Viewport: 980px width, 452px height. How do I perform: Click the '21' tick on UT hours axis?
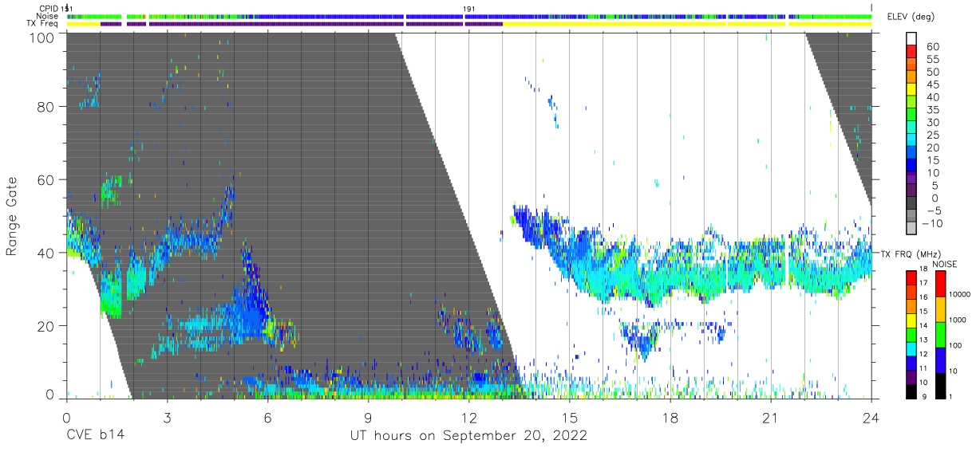click(x=770, y=417)
